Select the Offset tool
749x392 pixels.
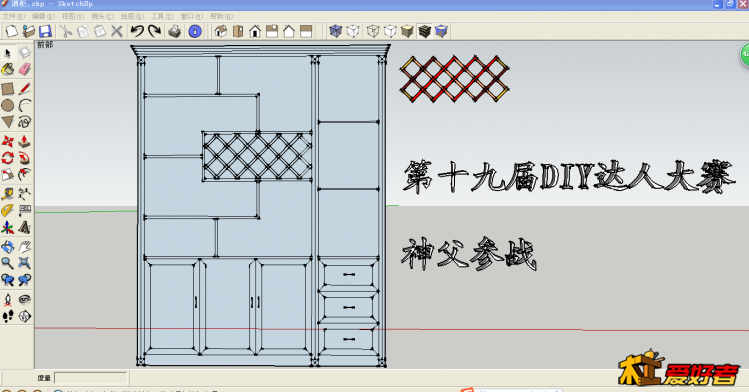(x=25, y=175)
